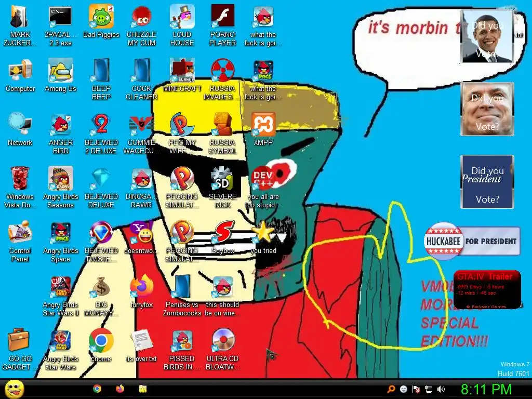The image size is (532, 399).
Task: Launch Angry Birds Seasons
Action: (x=60, y=188)
